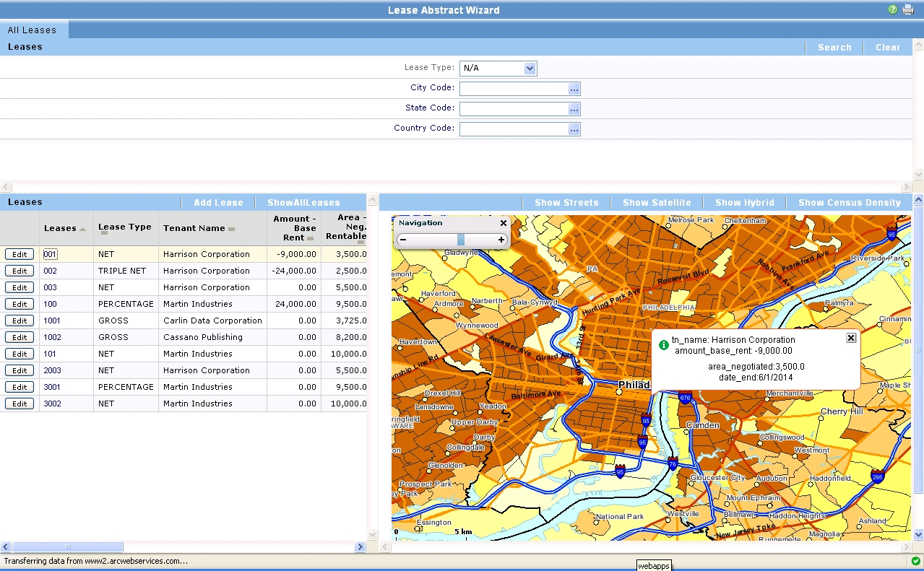Switch the map to Satellite view

656,202
